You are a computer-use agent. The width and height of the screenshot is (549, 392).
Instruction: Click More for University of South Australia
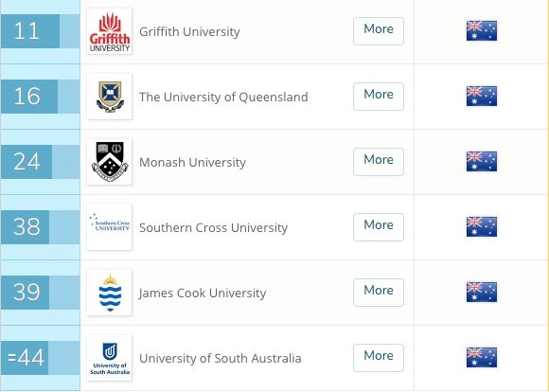pos(379,358)
